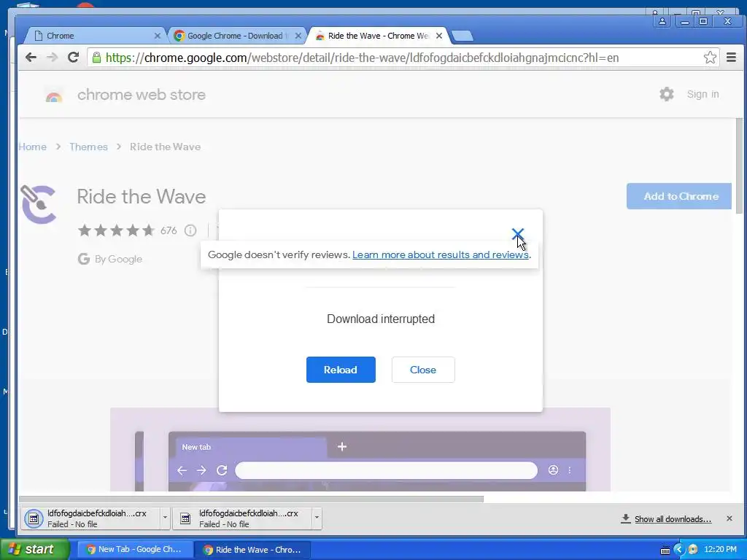Open first download's dropdown arrow
Screen dimensions: 747x560
point(165,518)
